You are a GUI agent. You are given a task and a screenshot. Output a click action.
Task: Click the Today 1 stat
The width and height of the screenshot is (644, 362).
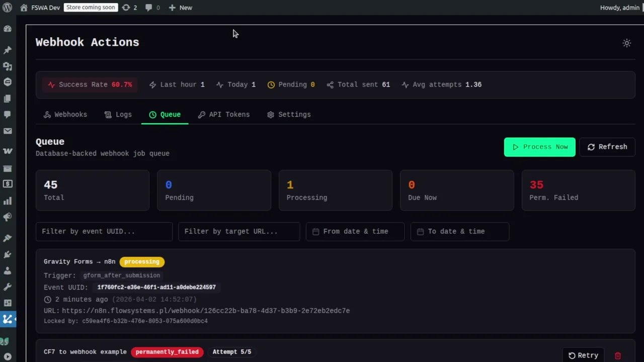coord(235,84)
